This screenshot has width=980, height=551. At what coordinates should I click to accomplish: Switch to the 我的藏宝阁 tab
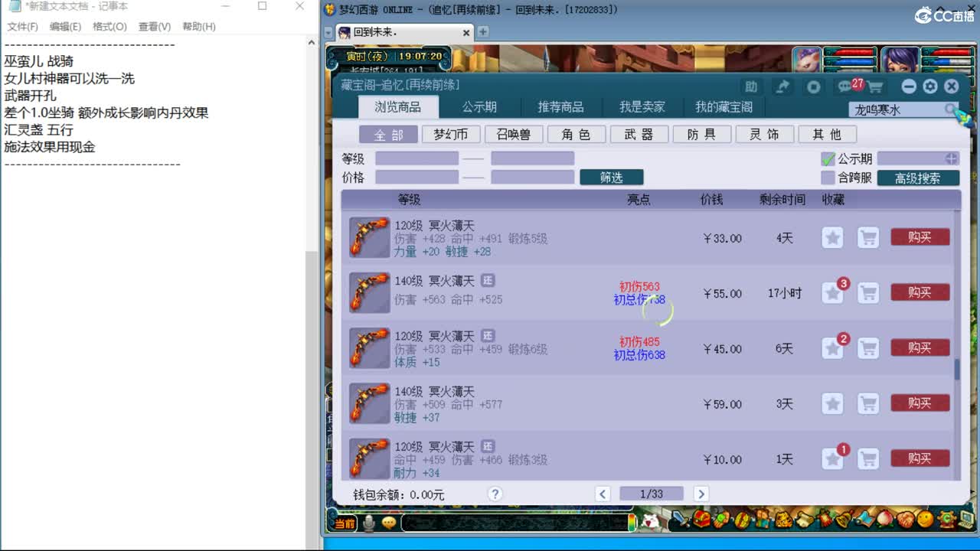pyautogui.click(x=724, y=107)
